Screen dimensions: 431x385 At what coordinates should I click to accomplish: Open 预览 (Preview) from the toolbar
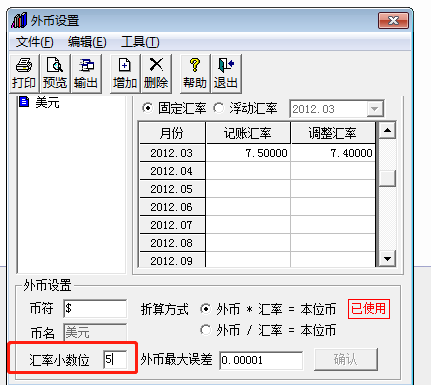[55, 74]
